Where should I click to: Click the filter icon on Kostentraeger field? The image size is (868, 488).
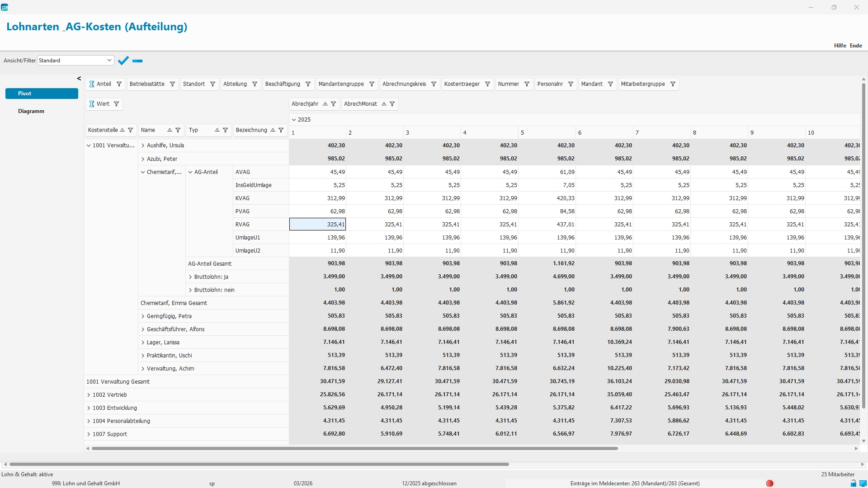[x=487, y=84]
